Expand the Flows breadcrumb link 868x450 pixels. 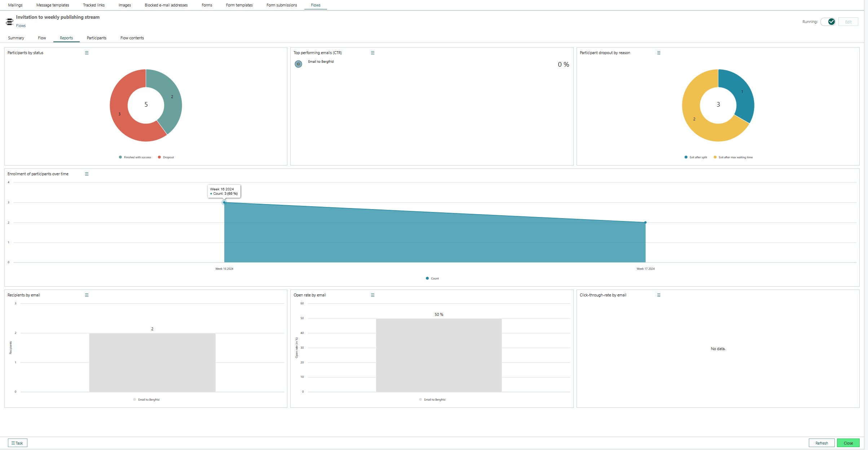pos(21,25)
